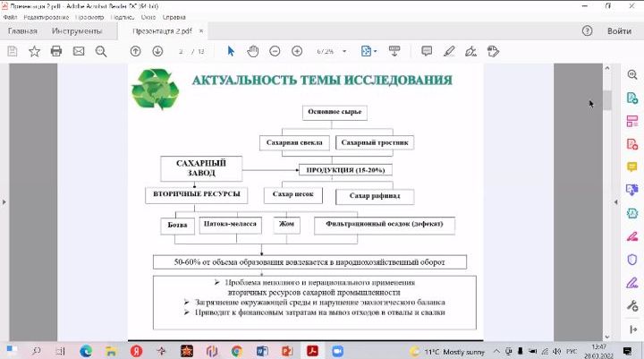644x359 pixels.
Task: Add the star bookmark to this file
Action: [35, 51]
